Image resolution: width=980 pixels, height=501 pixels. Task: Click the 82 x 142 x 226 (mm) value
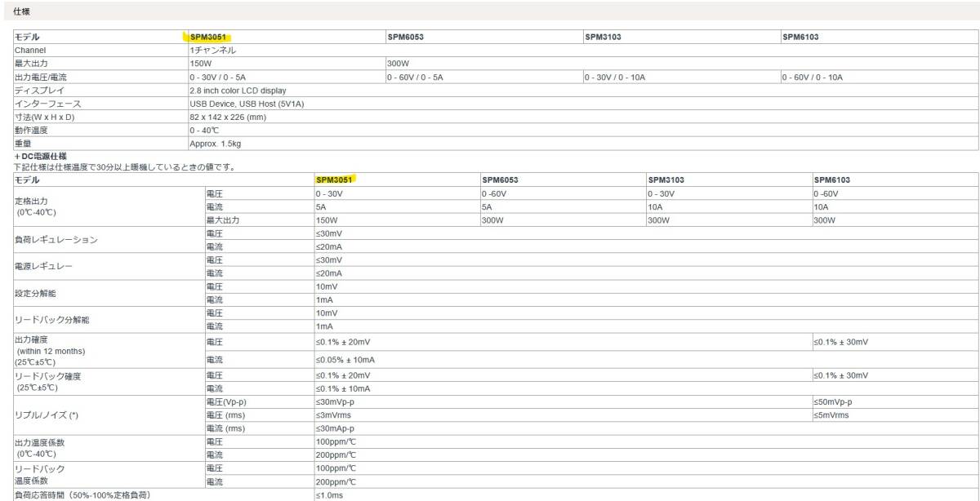coord(228,117)
